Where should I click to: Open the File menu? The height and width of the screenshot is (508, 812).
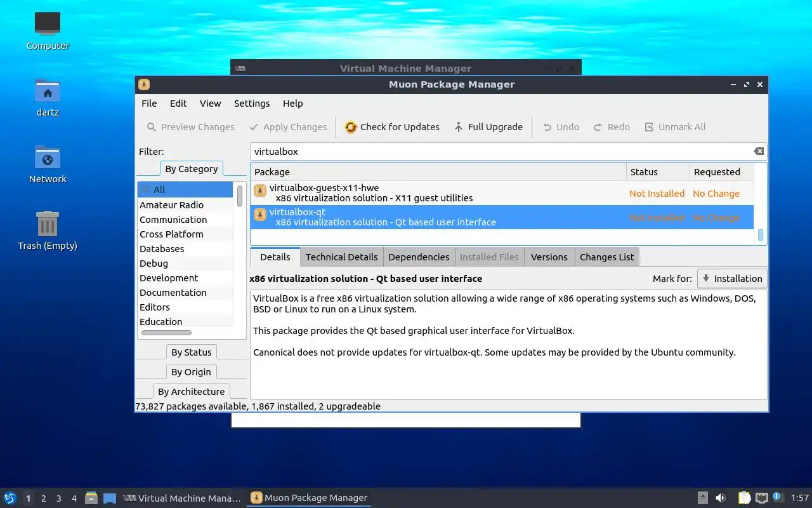pyautogui.click(x=149, y=104)
